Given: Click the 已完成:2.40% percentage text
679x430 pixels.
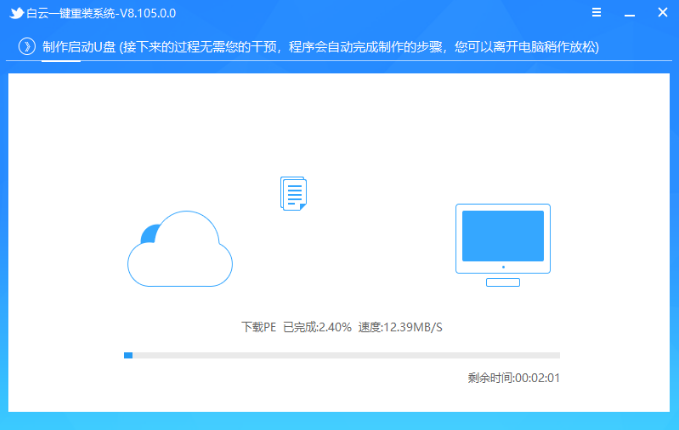Looking at the screenshot, I should click(317, 327).
